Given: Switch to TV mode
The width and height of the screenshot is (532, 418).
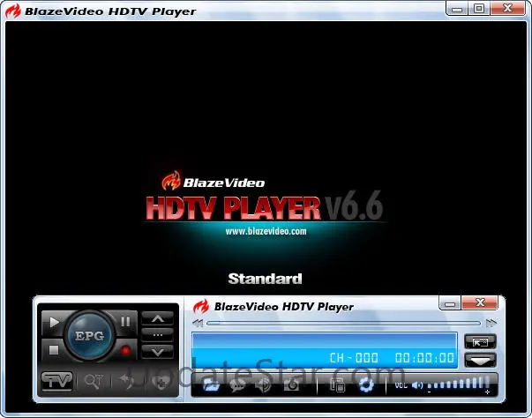Looking at the screenshot, I should coord(56,381).
